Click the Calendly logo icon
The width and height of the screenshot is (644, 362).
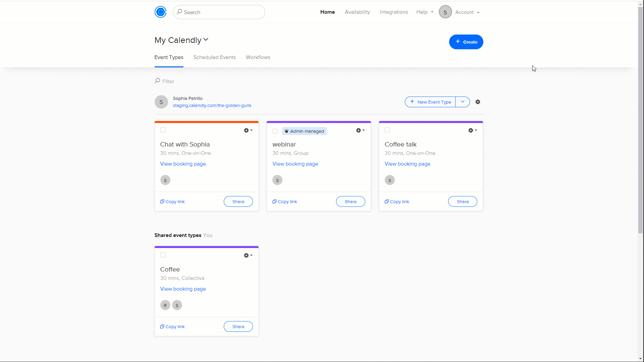[160, 12]
